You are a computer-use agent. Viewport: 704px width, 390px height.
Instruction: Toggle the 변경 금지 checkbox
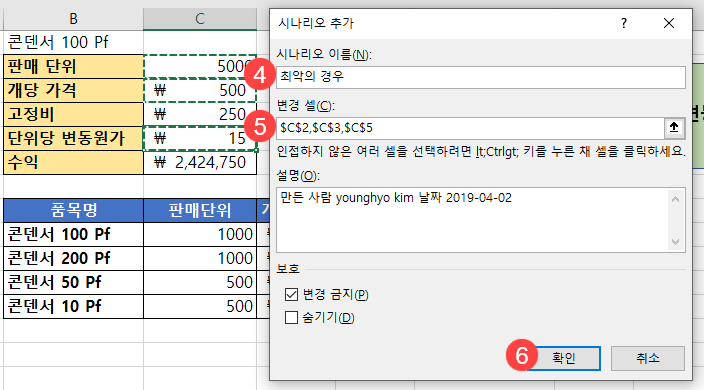pos(291,294)
